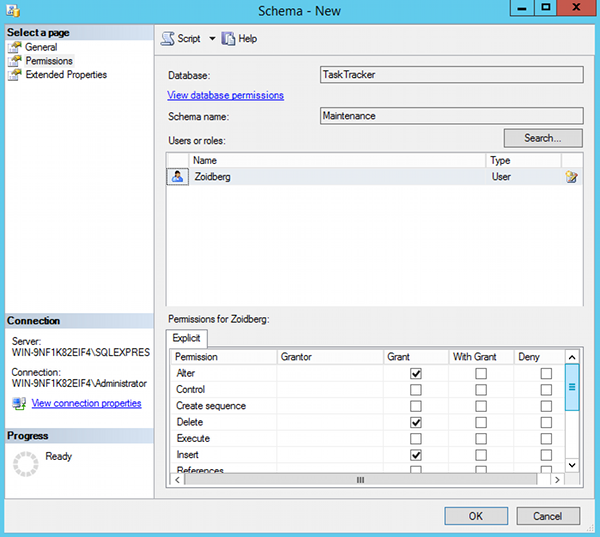The height and width of the screenshot is (537, 600).
Task: Click the edit icon in Zoidberg row
Action: pyautogui.click(x=571, y=177)
